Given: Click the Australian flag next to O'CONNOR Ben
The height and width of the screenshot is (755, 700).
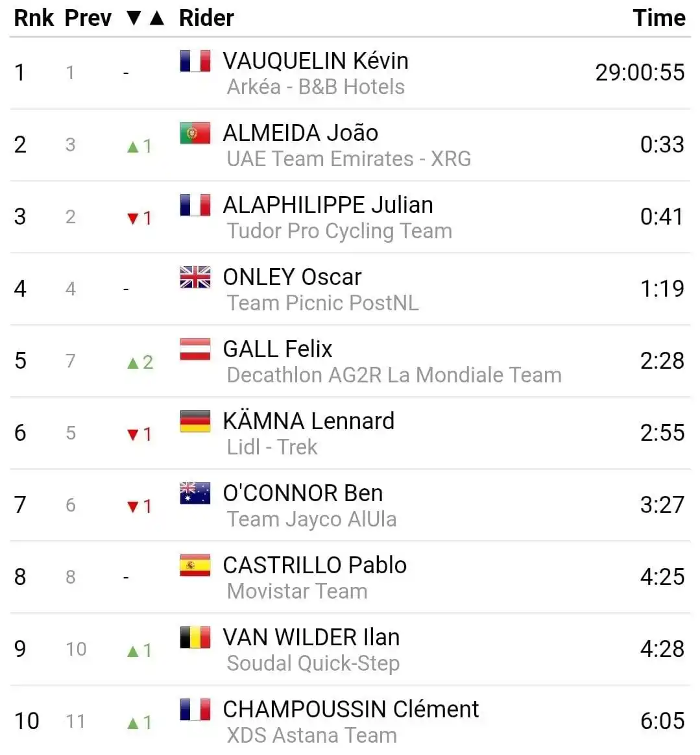Looking at the screenshot, I should 195,493.
